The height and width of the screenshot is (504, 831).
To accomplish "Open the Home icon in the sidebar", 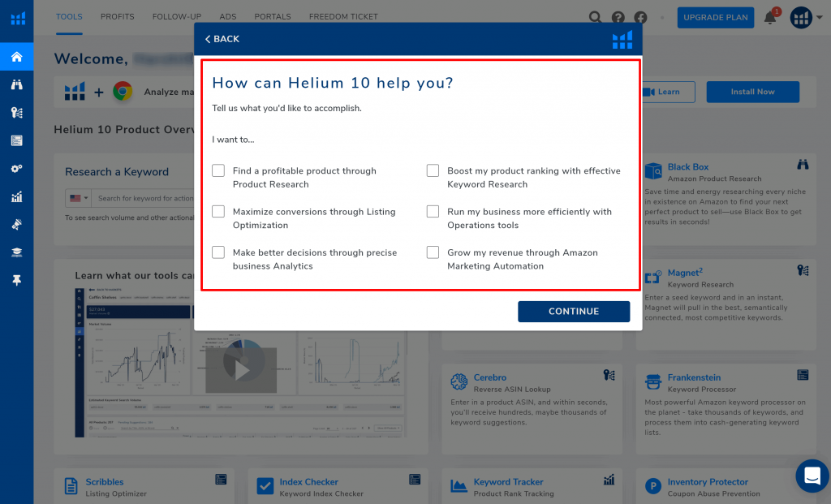I will tap(17, 57).
